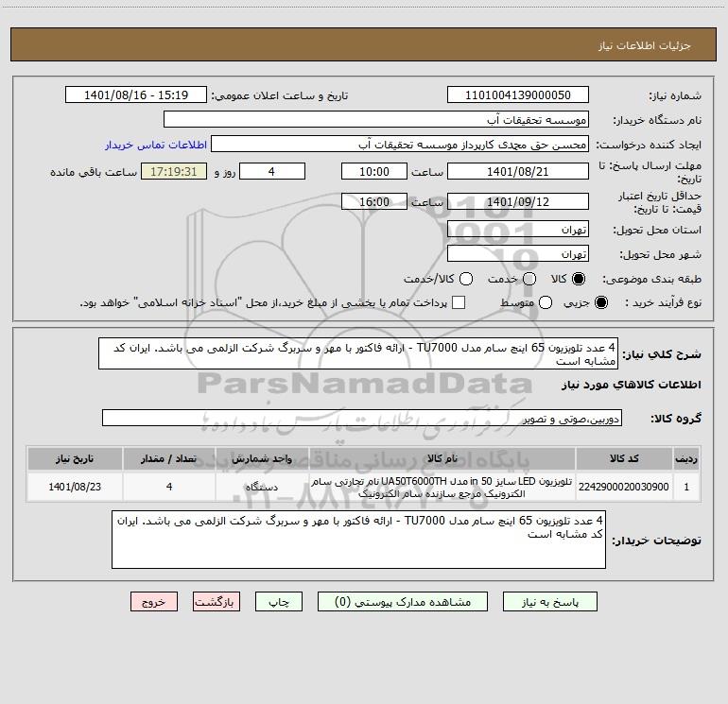Viewport: 728px width, 704px height.
Task: Click the خروج exit button
Action: [154, 602]
